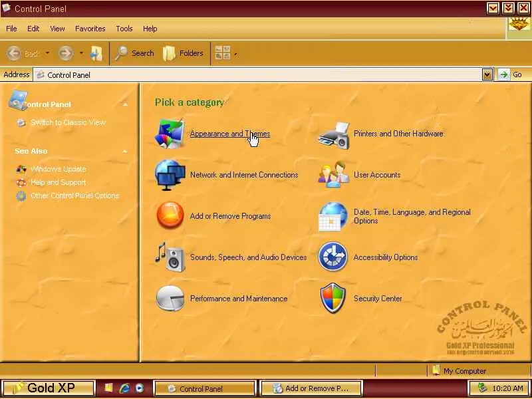The width and height of the screenshot is (532, 399).
Task: Click the Help and Support lifebuoy icon
Action: [21, 182]
